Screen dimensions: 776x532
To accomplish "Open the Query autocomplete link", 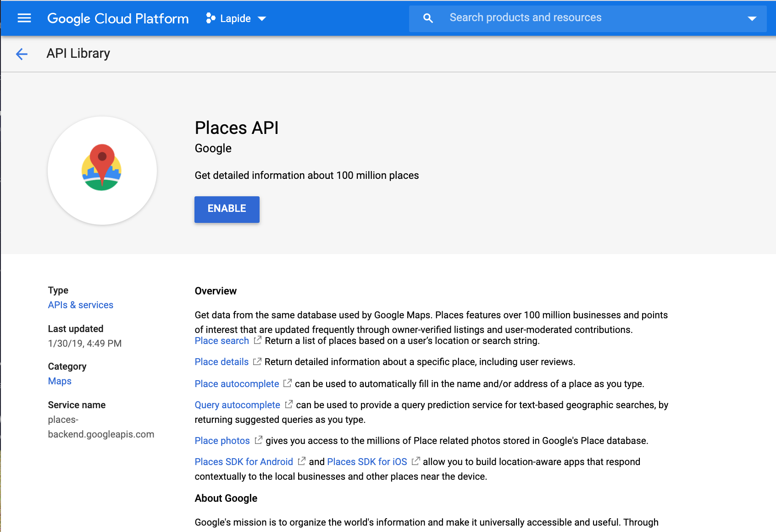I will tap(237, 405).
